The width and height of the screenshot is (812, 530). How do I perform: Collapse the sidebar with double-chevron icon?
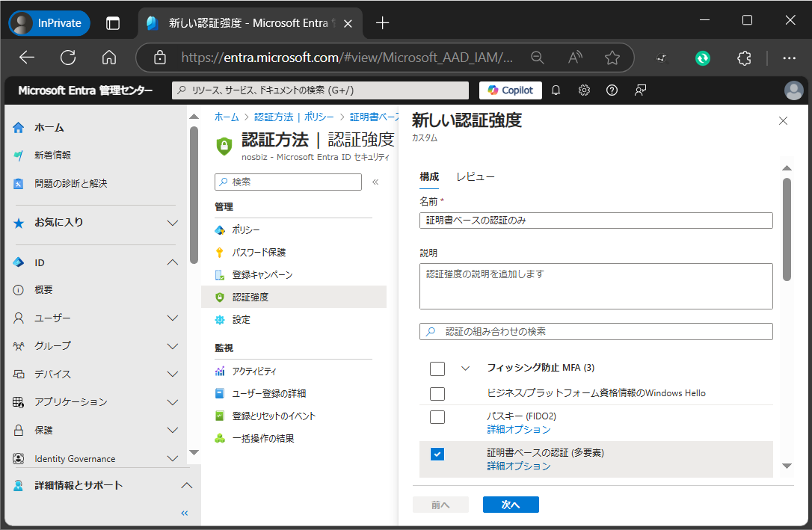pos(185,513)
